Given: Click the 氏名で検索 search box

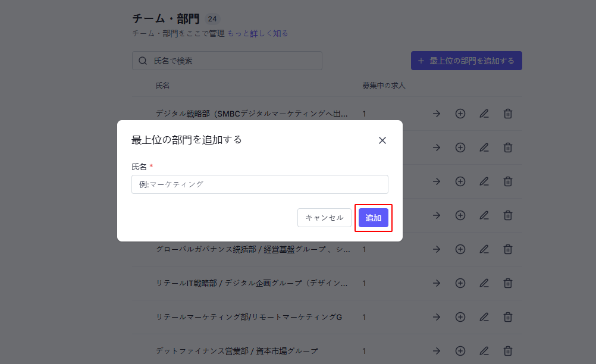Looking at the screenshot, I should coord(227,61).
